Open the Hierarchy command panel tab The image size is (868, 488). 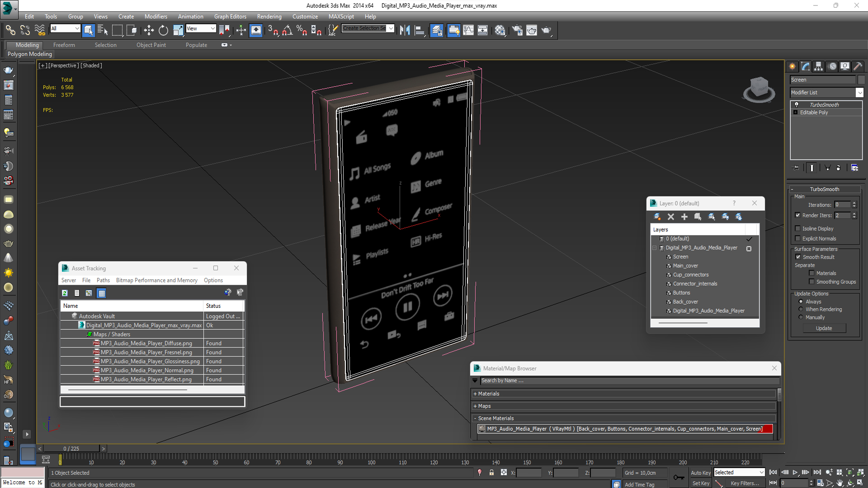point(819,66)
